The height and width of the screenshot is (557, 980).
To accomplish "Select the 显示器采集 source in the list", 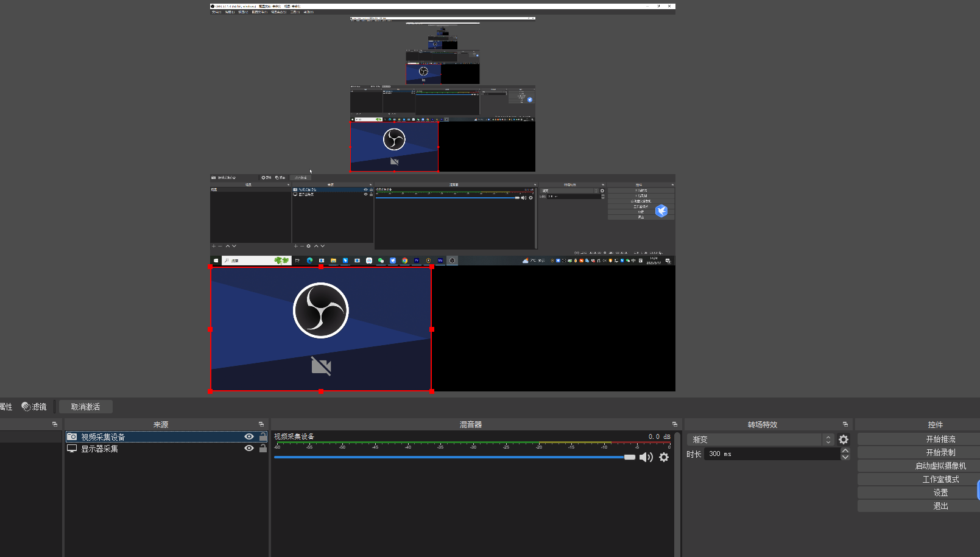I will pos(100,449).
